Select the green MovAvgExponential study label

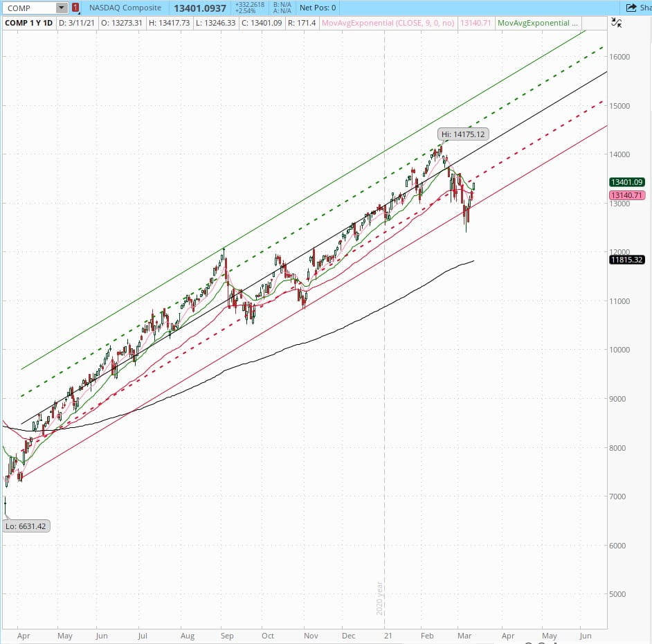(x=542, y=23)
